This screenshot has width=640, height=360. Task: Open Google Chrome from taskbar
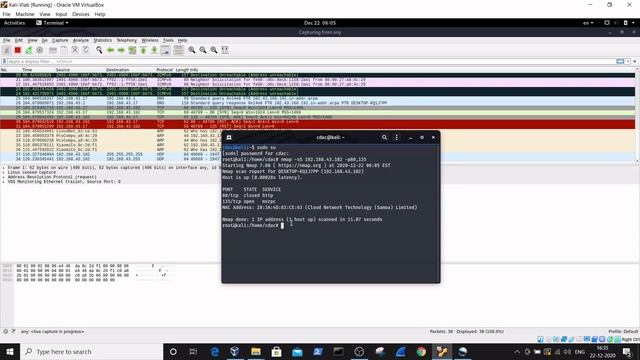421,351
